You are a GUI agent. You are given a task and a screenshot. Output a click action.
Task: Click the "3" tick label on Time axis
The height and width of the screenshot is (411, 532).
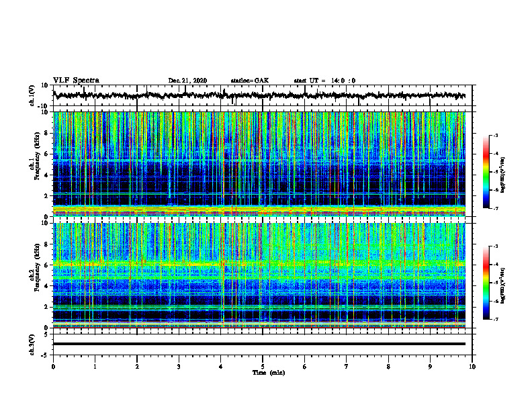(179, 367)
